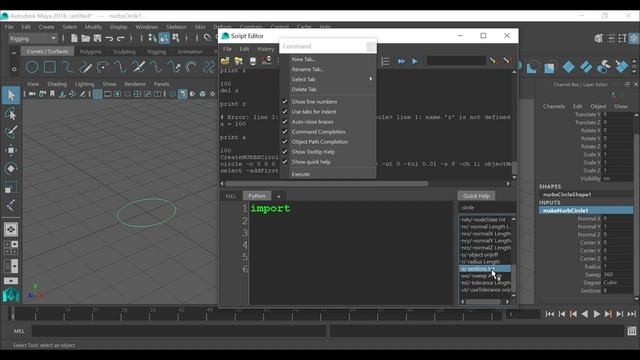The image size is (640, 360).
Task: Select the Lasso tool in toolbox
Action: pyautogui.click(x=11, y=113)
